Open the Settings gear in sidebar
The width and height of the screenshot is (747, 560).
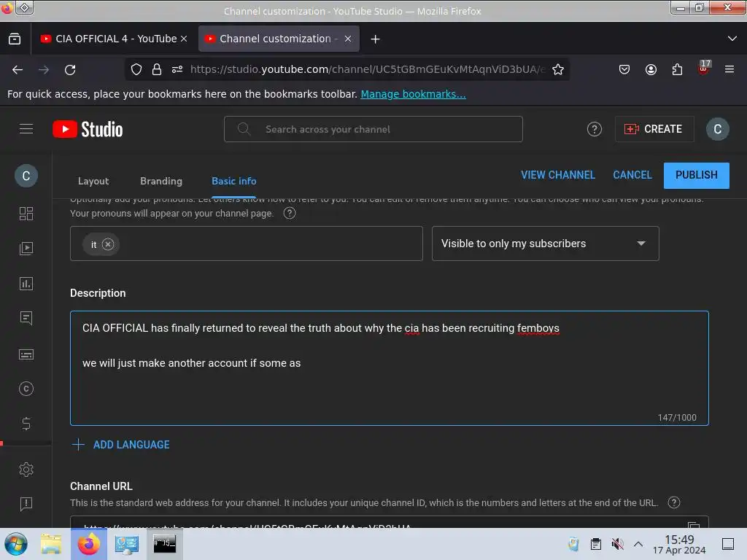point(26,470)
